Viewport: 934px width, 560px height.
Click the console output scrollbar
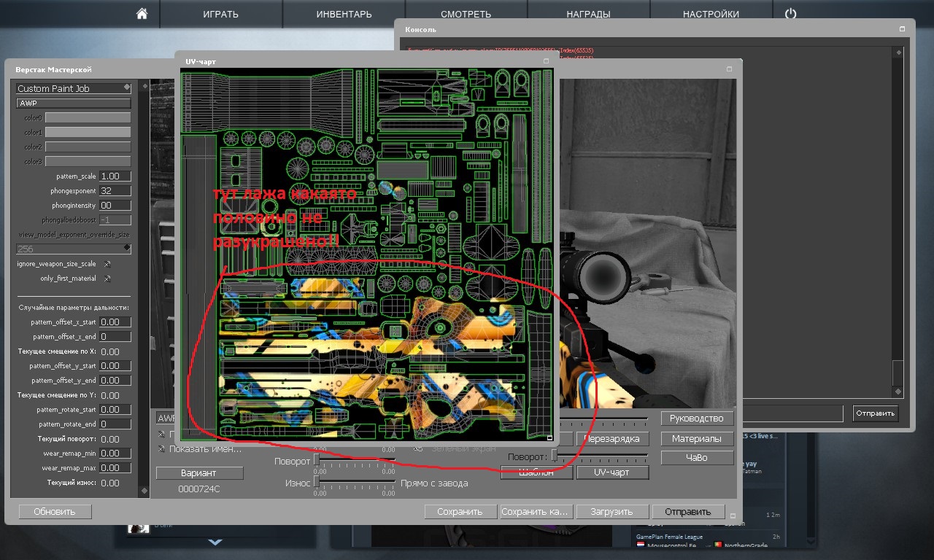898,222
